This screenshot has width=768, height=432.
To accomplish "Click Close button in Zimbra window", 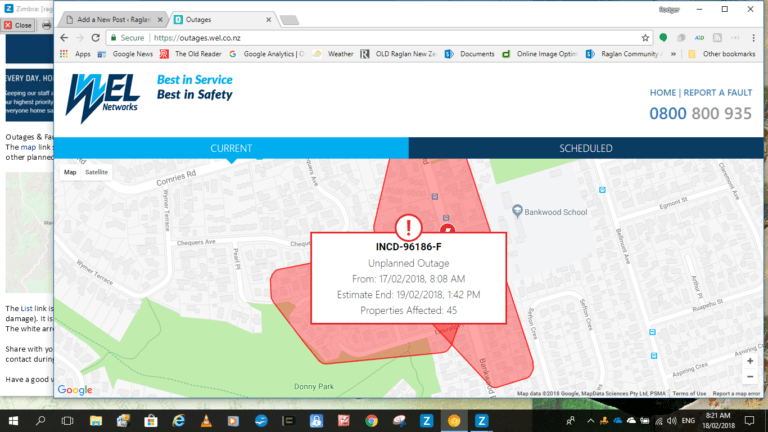I will [18, 25].
